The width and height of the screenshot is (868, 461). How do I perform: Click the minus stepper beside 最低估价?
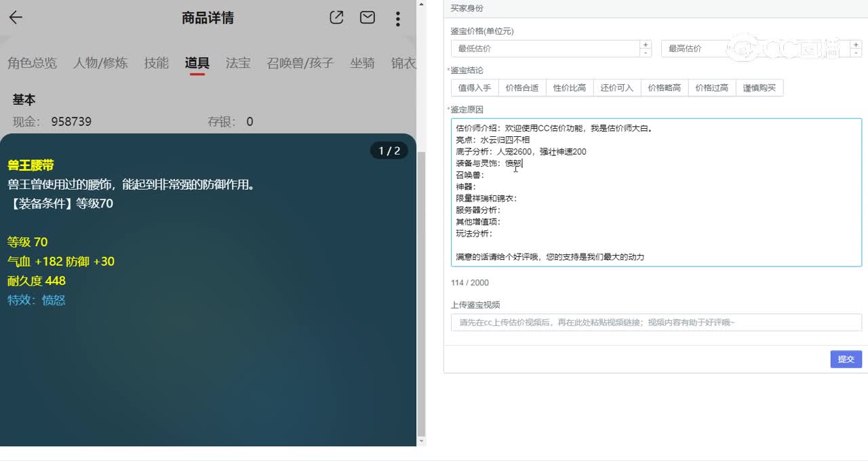click(x=644, y=53)
